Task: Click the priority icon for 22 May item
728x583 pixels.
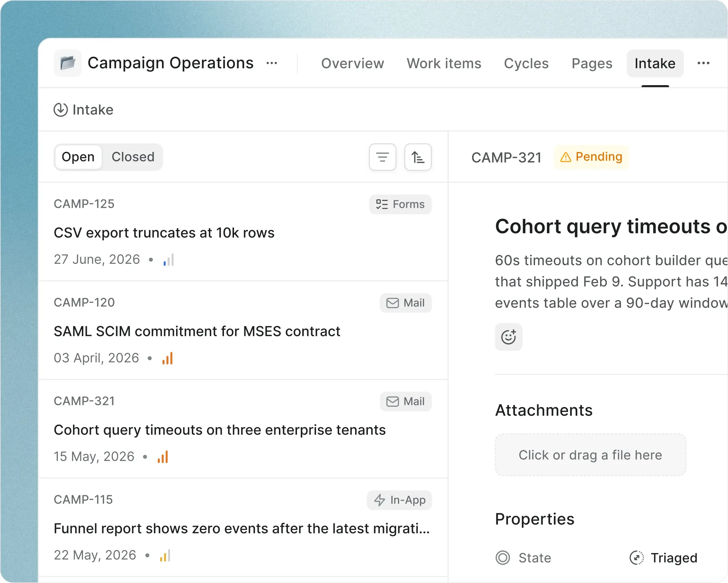Action: tap(165, 556)
